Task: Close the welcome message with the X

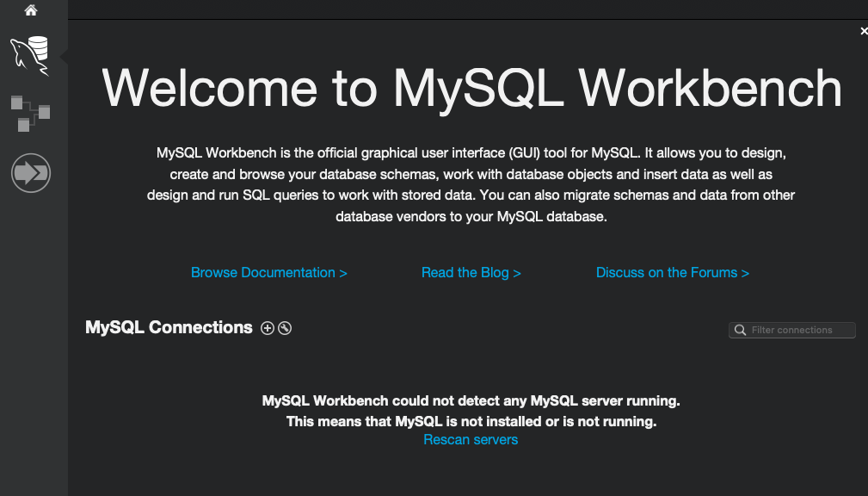Action: [864, 31]
